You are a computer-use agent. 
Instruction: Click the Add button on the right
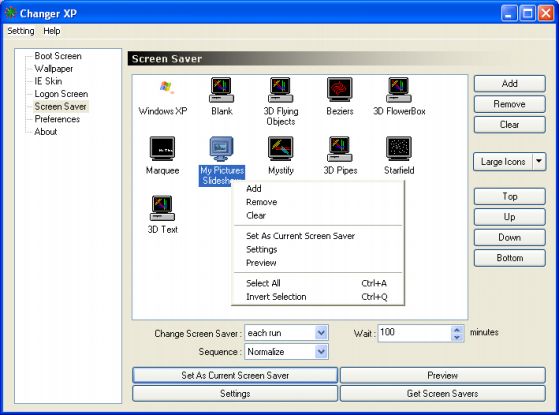509,84
